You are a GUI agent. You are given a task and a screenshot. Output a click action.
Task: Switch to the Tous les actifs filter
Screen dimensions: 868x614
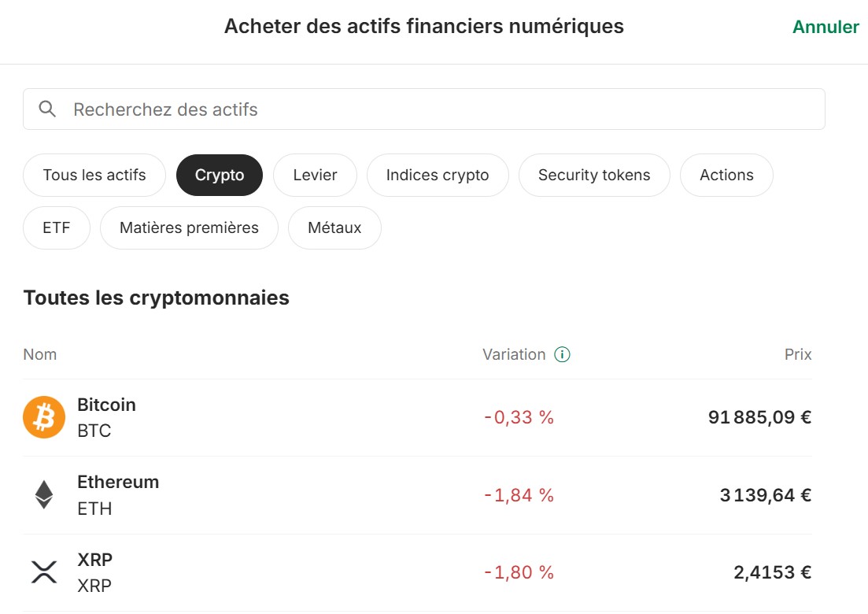point(94,175)
